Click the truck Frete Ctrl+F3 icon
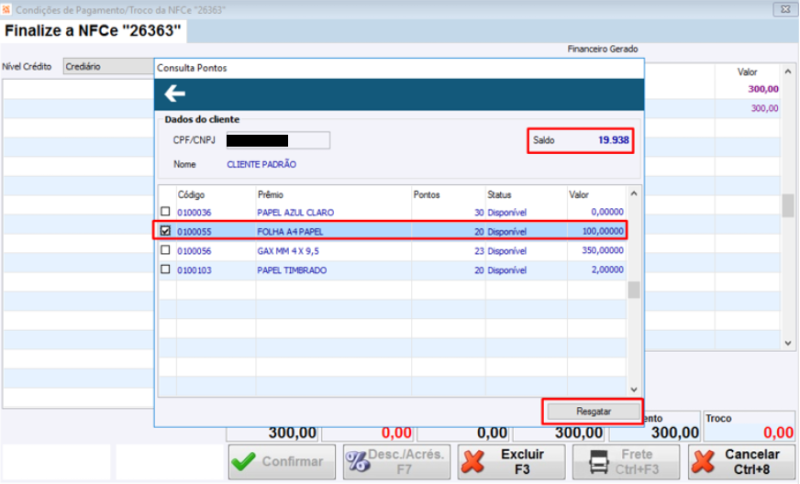 (x=598, y=462)
